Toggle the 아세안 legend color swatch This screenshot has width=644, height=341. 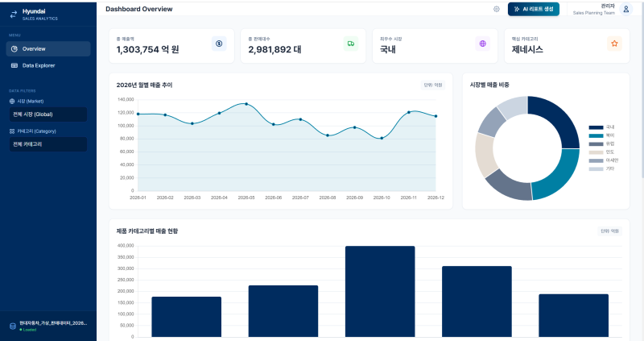click(x=596, y=161)
